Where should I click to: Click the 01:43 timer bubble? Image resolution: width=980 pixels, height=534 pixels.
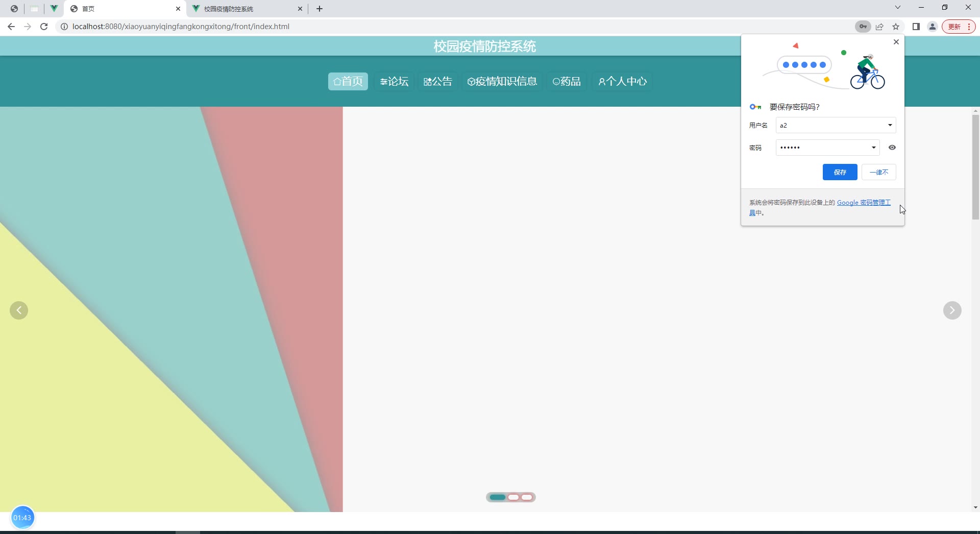click(22, 518)
